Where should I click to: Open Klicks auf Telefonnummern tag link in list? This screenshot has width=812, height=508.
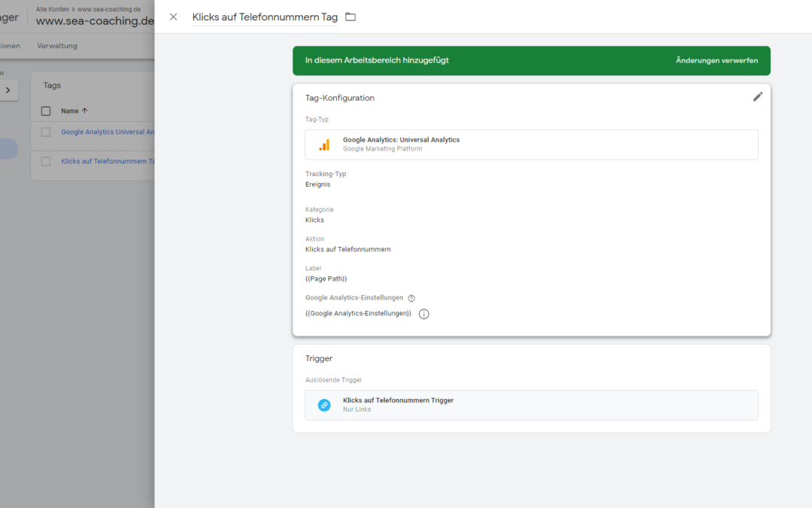[x=108, y=161]
